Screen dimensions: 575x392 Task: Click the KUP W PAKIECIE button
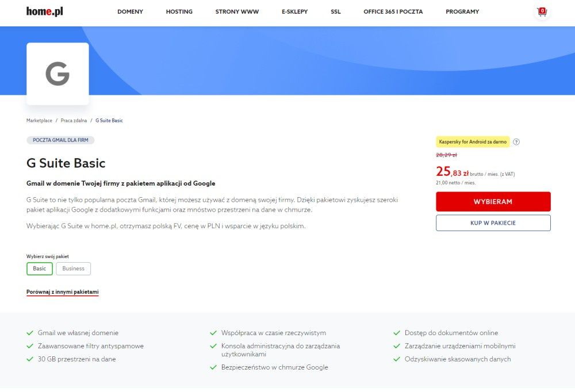point(493,222)
